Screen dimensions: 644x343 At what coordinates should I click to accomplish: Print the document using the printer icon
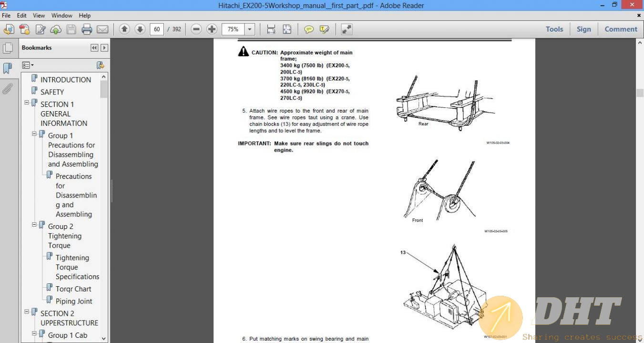(x=87, y=30)
